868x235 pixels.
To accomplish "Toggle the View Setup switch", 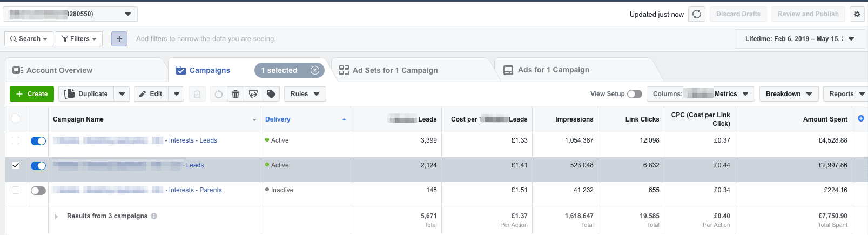I will point(635,94).
